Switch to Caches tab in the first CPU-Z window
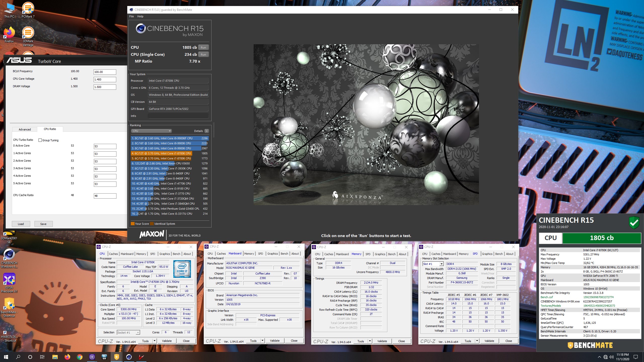Image resolution: width=644 pixels, height=362 pixels. (x=113, y=254)
